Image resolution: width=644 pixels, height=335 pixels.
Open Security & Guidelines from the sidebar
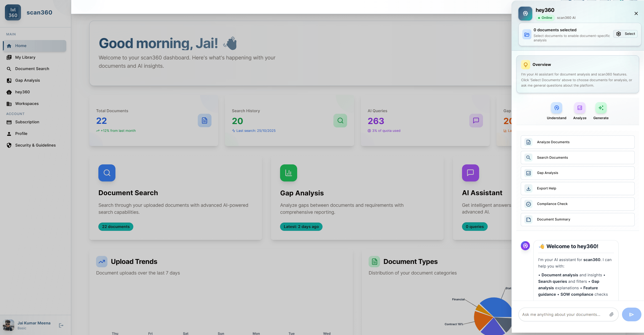pyautogui.click(x=35, y=145)
